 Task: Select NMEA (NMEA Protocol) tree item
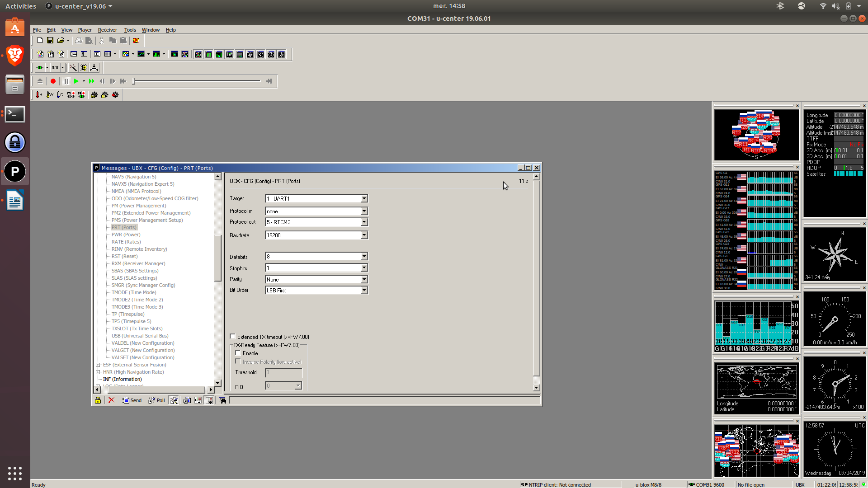coord(136,191)
